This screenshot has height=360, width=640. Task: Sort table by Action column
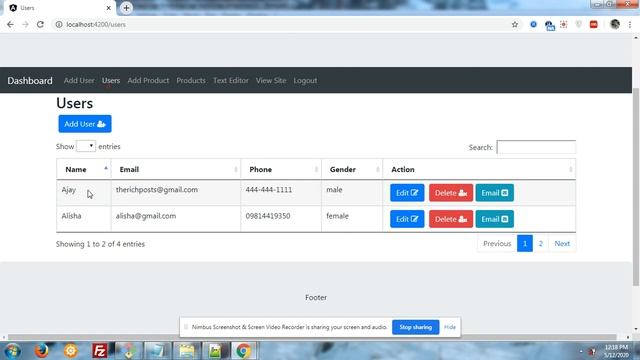(x=479, y=169)
